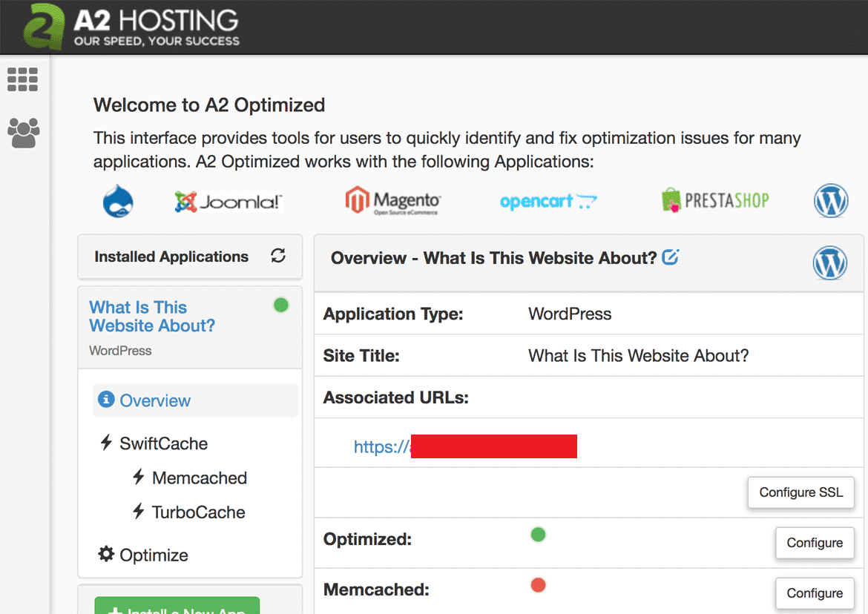This screenshot has width=868, height=614.
Task: Click the Configure SSL button
Action: point(800,492)
